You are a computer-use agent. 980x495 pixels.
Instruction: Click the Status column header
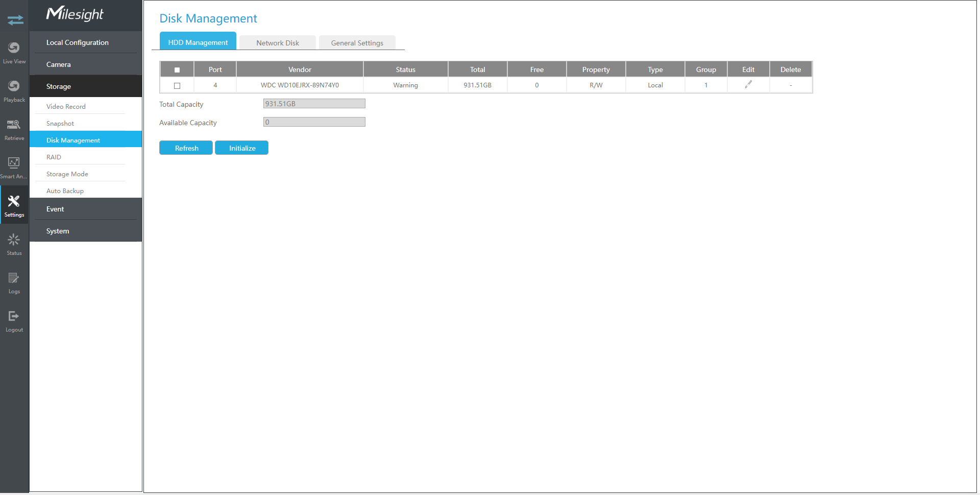[406, 69]
